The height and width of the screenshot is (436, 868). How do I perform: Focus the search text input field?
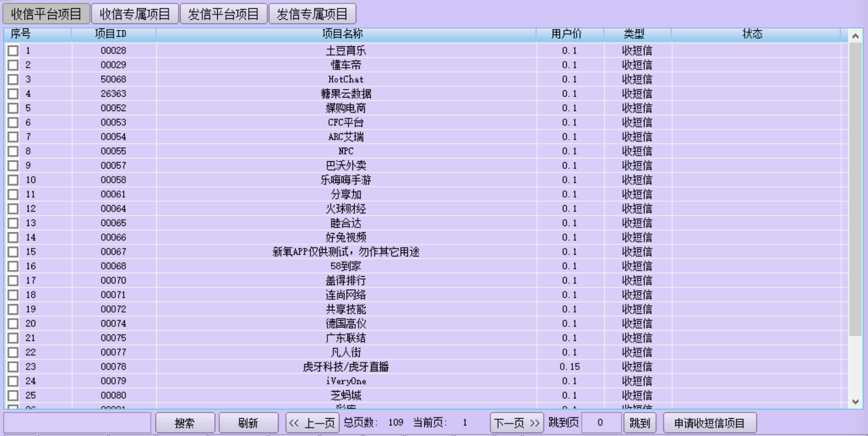pyautogui.click(x=77, y=423)
